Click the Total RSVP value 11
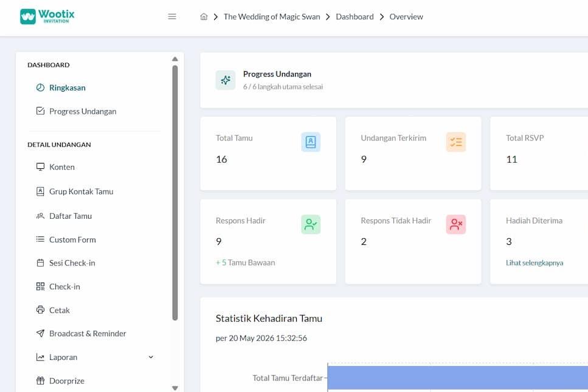Viewport: 588px width, 392px height. click(x=511, y=159)
